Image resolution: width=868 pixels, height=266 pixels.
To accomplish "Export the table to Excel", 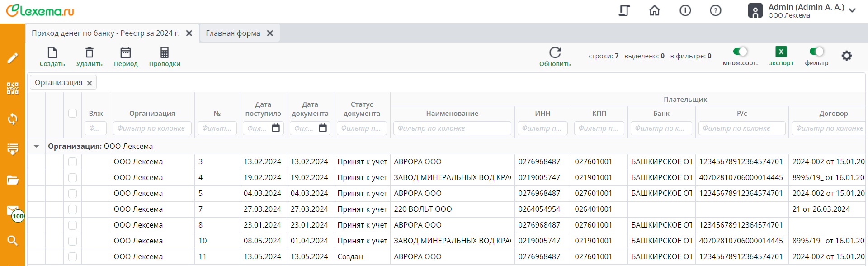I will click(x=781, y=52).
